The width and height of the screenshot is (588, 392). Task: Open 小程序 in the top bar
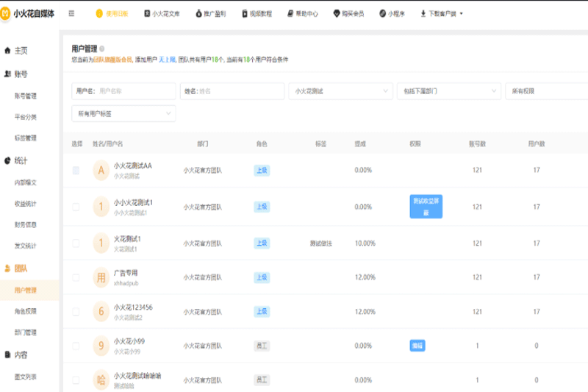(392, 13)
